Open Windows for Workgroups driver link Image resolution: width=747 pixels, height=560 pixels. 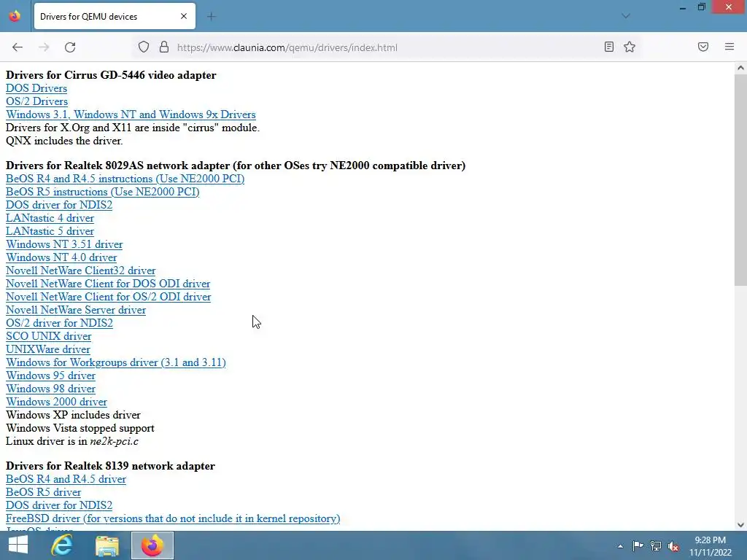116,362
